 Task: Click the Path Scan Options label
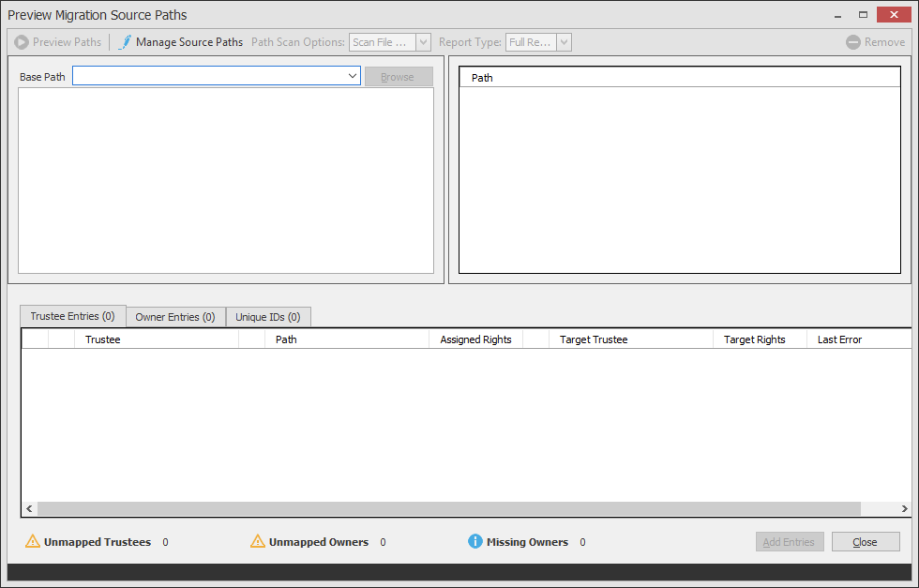coord(298,42)
